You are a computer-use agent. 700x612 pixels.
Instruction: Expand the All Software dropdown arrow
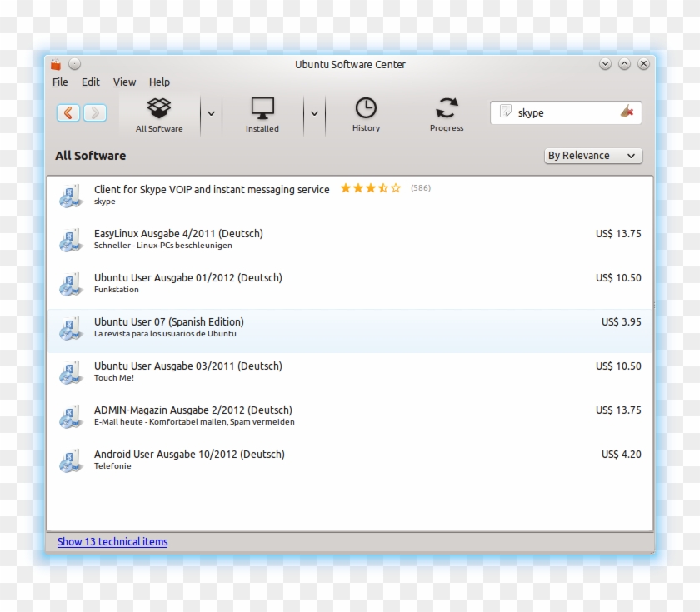point(211,112)
